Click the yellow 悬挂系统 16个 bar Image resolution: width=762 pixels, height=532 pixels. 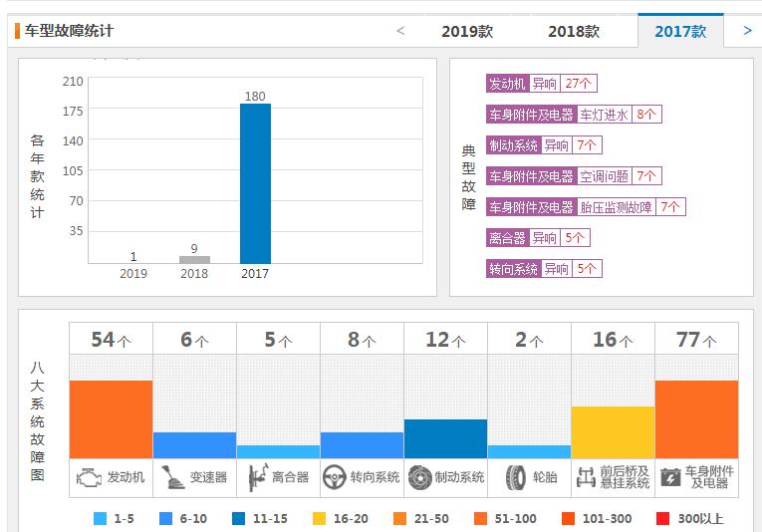tap(613, 432)
